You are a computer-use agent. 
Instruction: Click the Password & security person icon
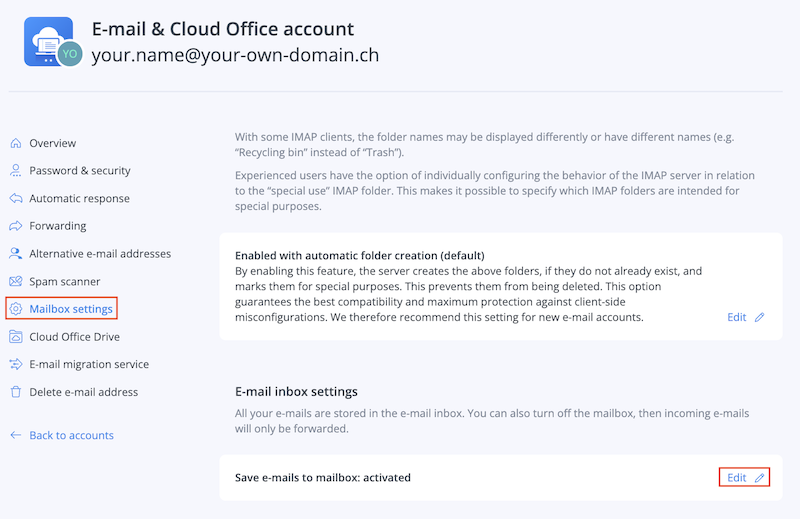click(16, 170)
